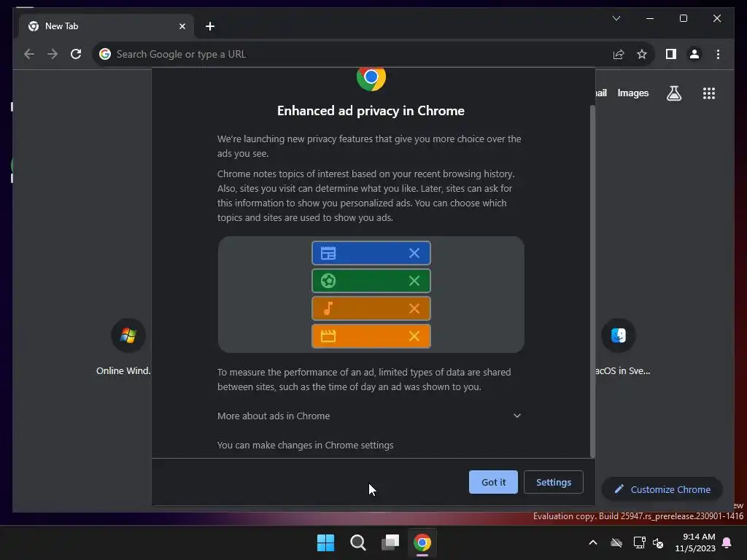Click the Chrome logo in dialog
This screenshot has width=747, height=560.
[x=371, y=77]
